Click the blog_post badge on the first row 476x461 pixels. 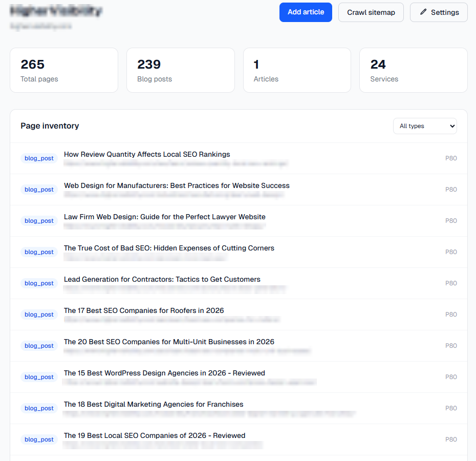[x=39, y=158]
